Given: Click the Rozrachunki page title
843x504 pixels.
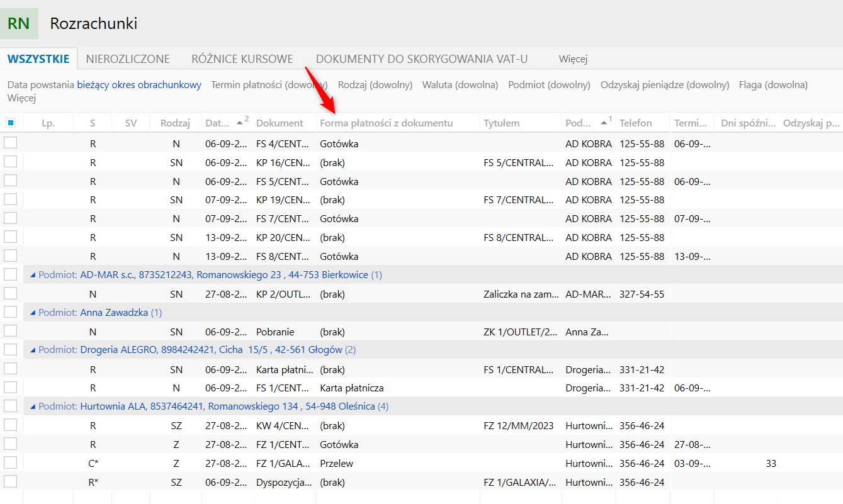Looking at the screenshot, I should coord(94,24).
